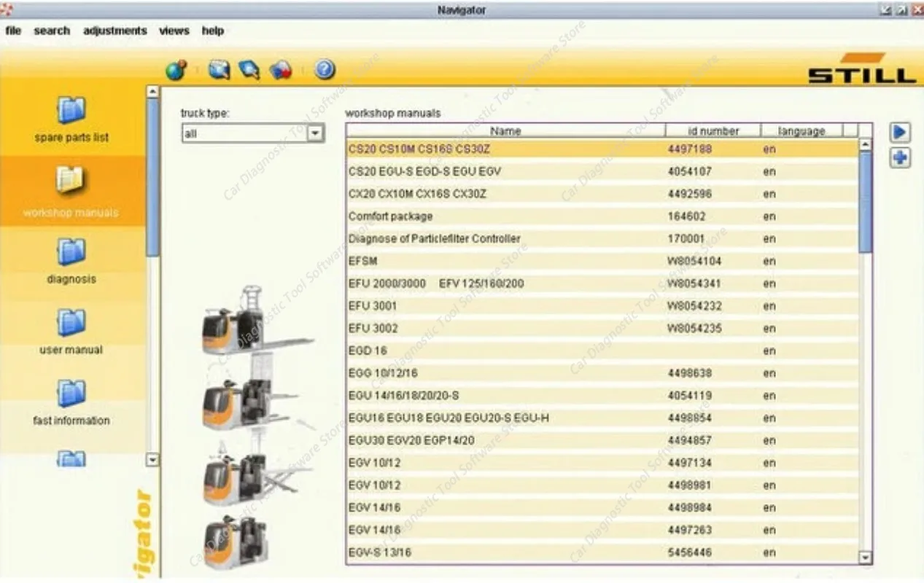Screen dimensions: 924x583
Task: Click the bottom truck image
Action: click(x=237, y=543)
